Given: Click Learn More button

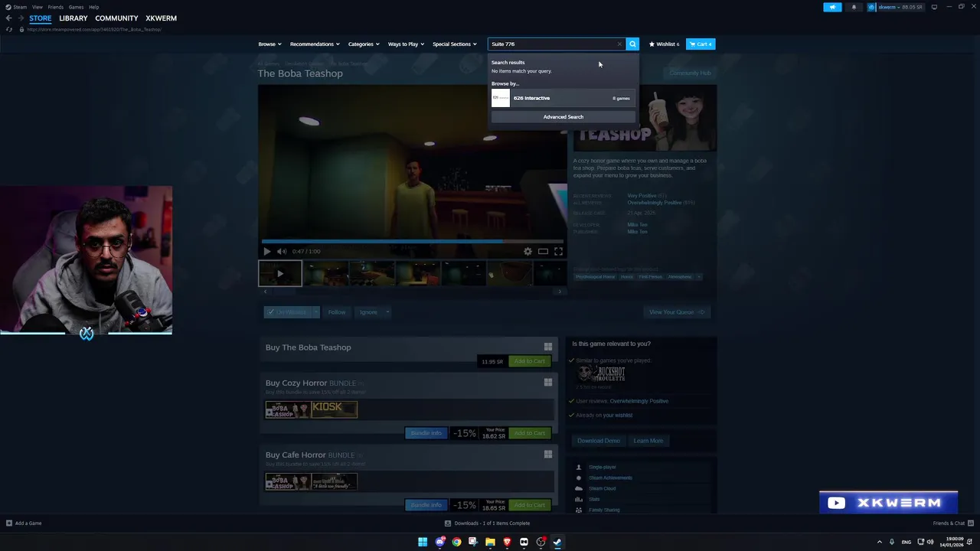Looking at the screenshot, I should (x=648, y=441).
